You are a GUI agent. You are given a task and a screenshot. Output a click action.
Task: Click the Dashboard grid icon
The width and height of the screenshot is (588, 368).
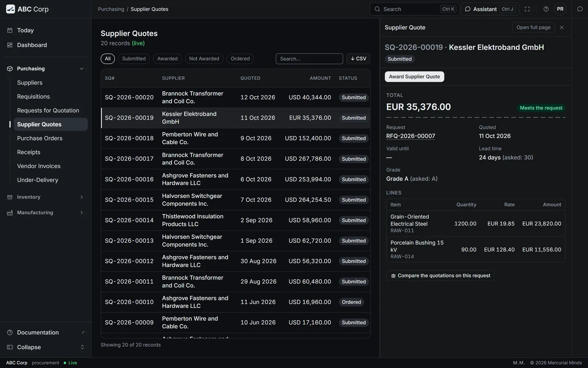10,45
